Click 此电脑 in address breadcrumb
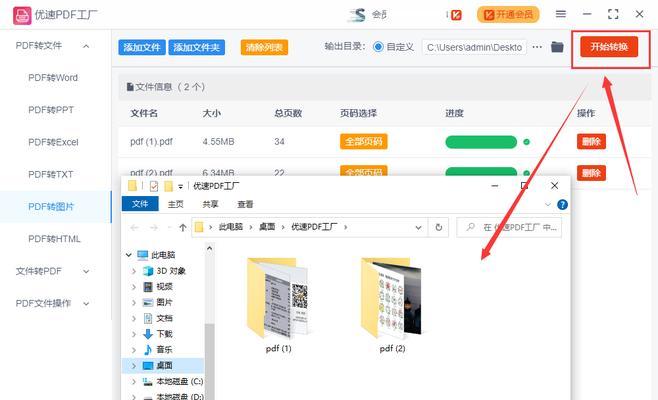 pos(230,227)
